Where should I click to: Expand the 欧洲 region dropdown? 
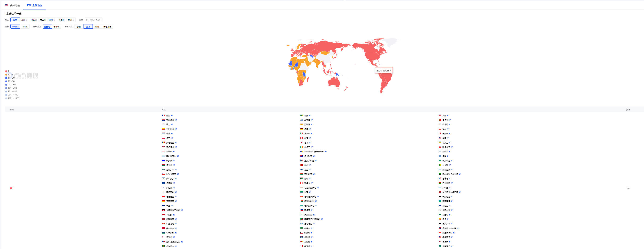tap(52, 20)
